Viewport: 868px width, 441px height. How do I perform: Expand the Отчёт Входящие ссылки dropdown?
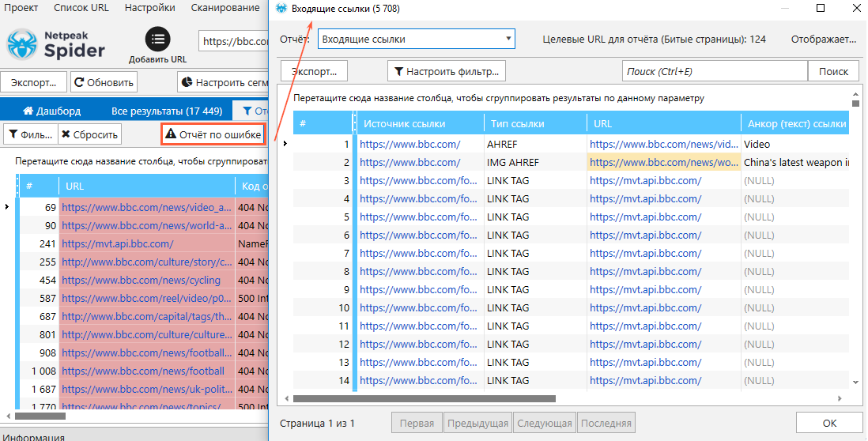pyautogui.click(x=417, y=40)
